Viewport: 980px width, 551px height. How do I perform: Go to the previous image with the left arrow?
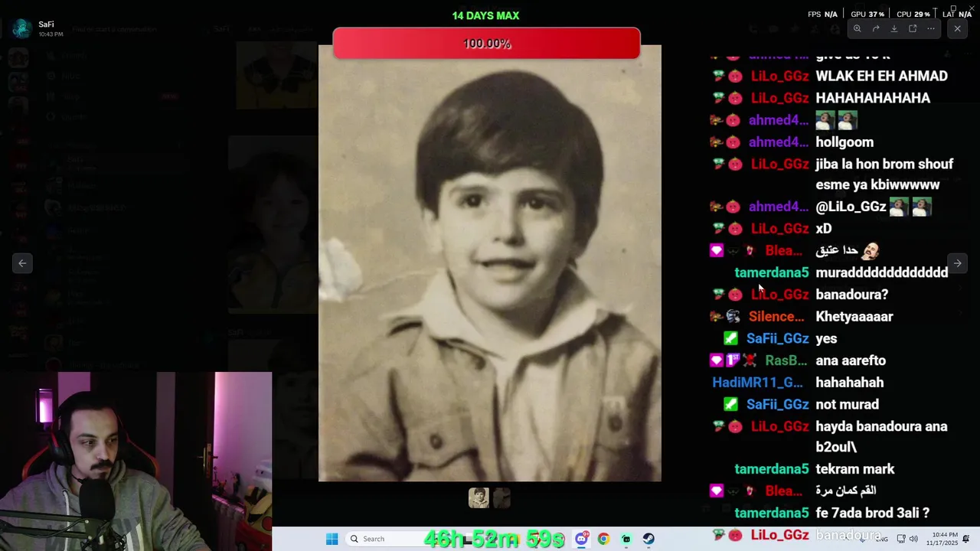22,262
